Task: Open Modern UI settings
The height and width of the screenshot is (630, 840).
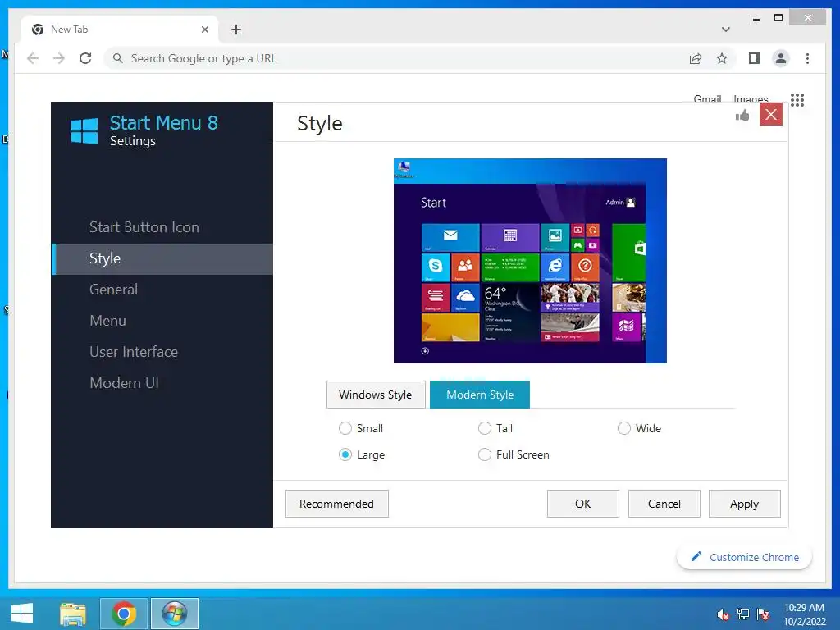Action: click(x=125, y=383)
